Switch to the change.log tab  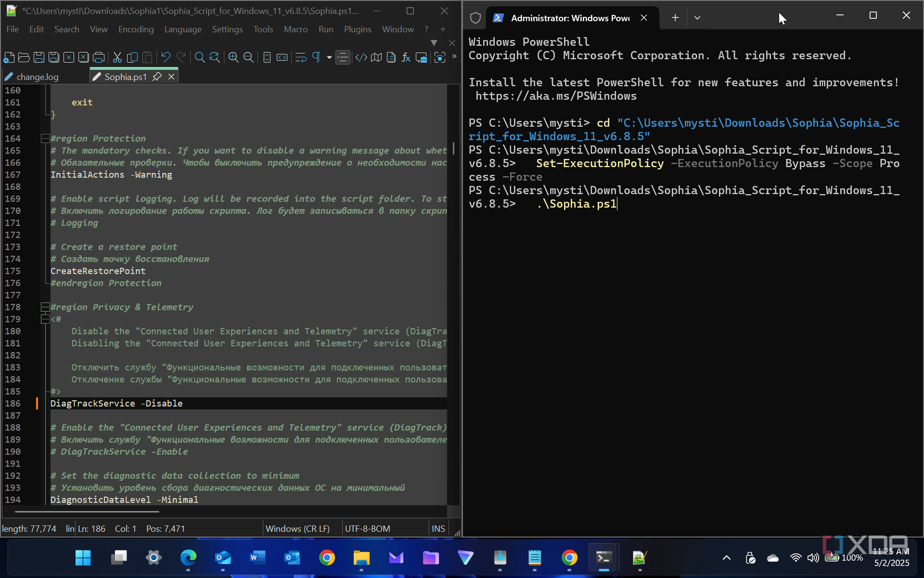point(37,77)
